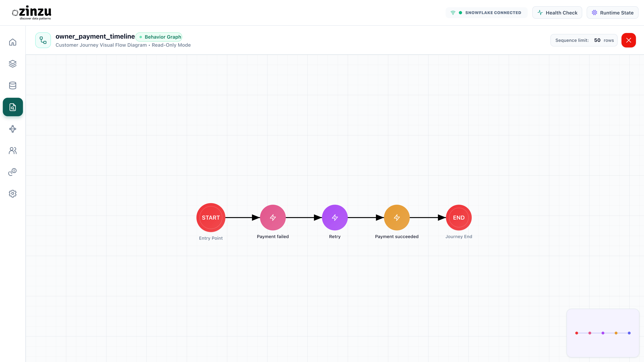644x362 pixels.
Task: Open the Home icon in the sidebar
Action: (12, 42)
